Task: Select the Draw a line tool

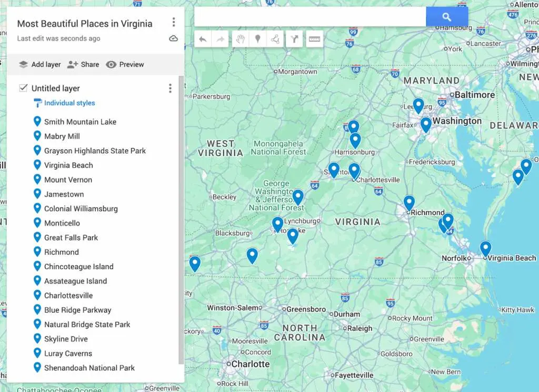Action: [275, 39]
